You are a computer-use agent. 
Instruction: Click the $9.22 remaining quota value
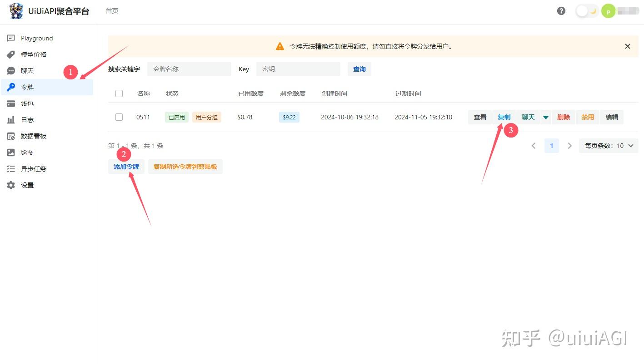(x=289, y=117)
